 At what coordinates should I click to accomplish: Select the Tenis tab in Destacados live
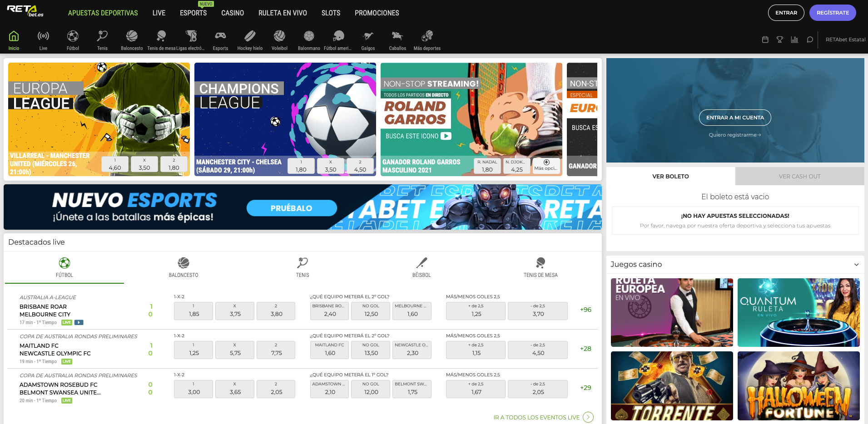point(303,267)
